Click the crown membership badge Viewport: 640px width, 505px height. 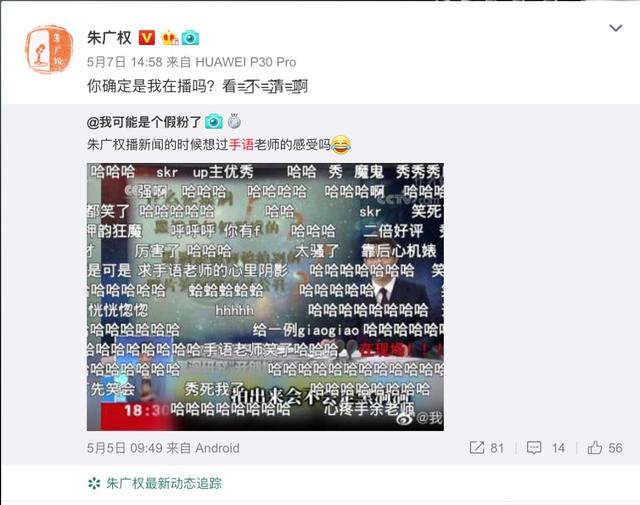pyautogui.click(x=170, y=38)
